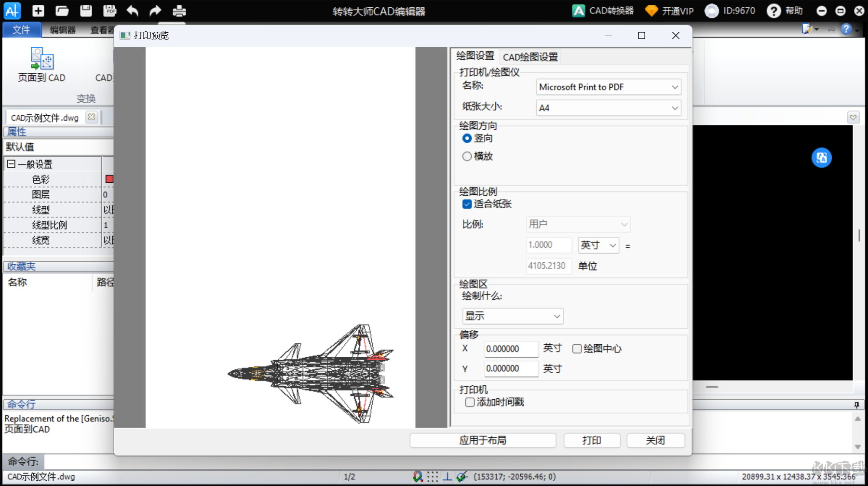Switch to the CAD绘图设置 tab
Viewport: 868px width, 486px height.
point(530,57)
